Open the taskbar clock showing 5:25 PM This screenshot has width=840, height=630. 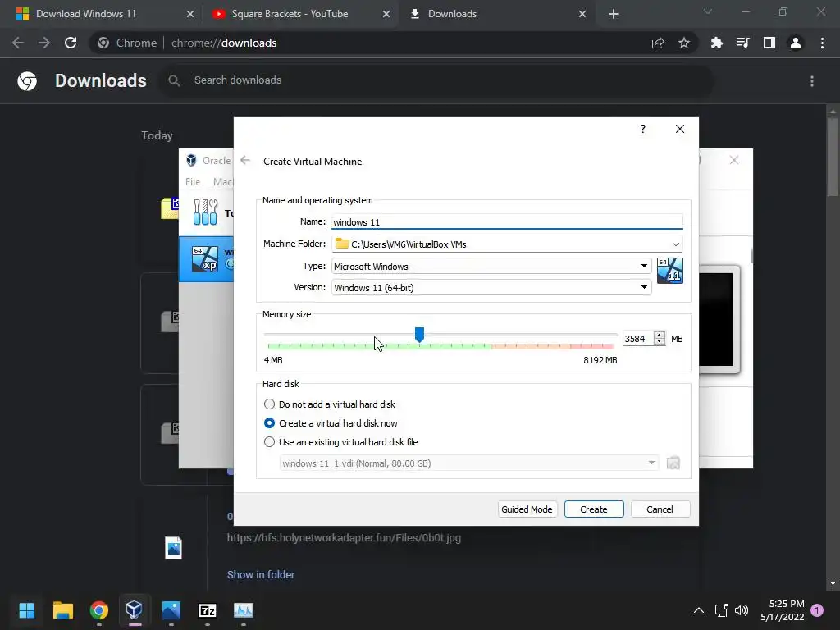[x=782, y=610]
